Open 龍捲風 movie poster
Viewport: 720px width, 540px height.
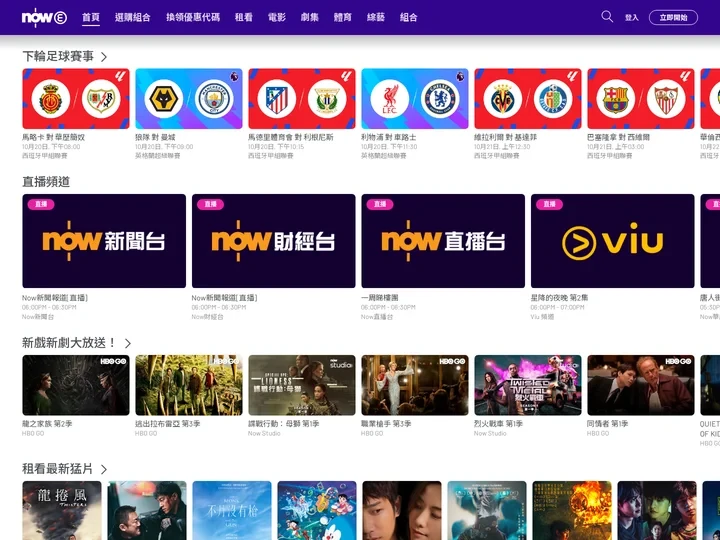coord(62,510)
